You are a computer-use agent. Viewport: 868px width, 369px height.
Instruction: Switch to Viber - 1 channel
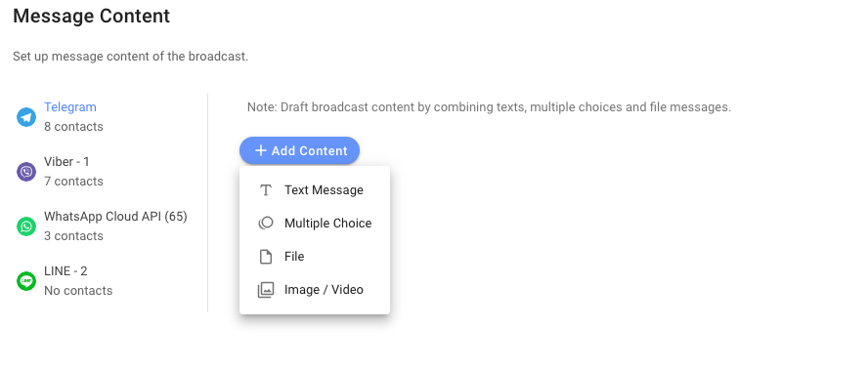(67, 161)
